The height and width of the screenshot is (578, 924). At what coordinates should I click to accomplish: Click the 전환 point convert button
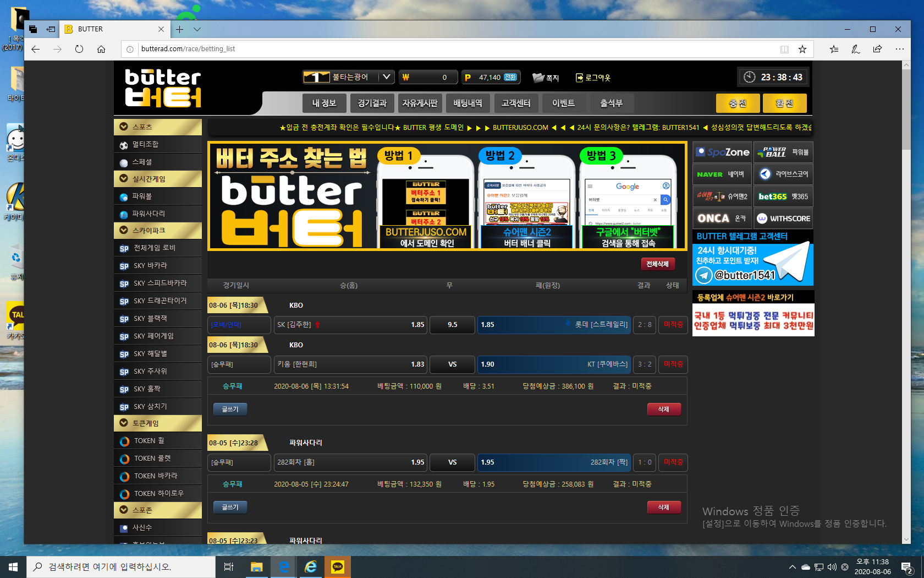pos(510,78)
